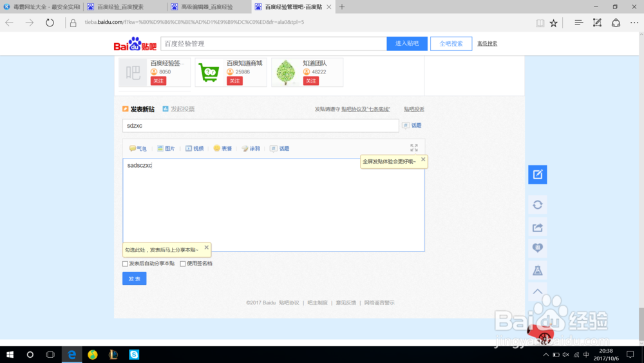
Task: Refresh the page in browser
Action: 50,23
